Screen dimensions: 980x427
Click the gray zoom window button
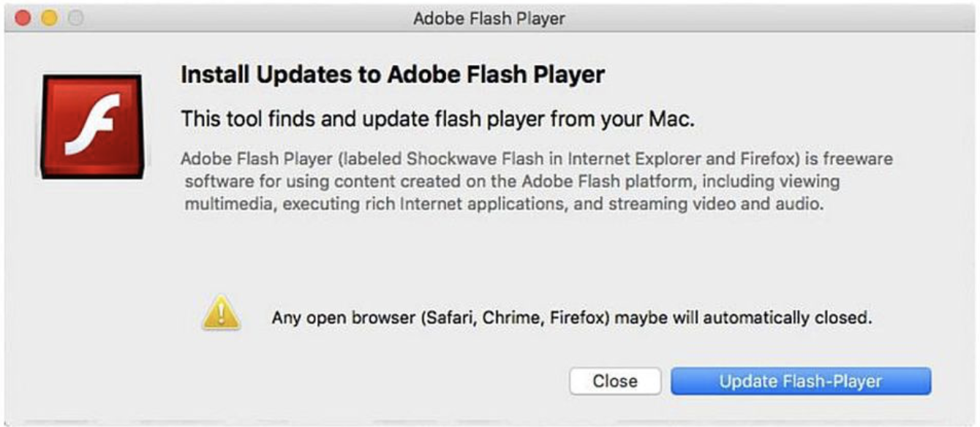[75, 18]
